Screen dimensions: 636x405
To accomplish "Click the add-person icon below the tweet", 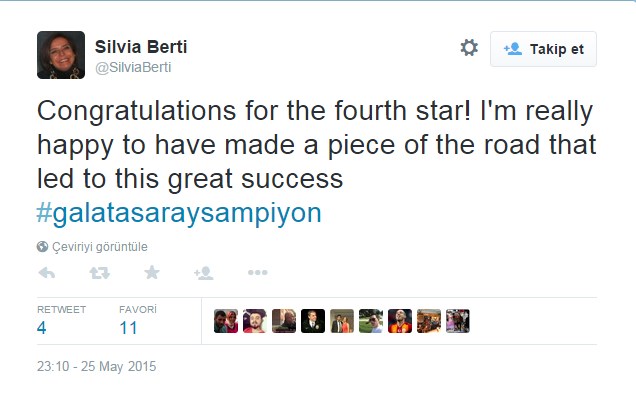I will point(203,273).
